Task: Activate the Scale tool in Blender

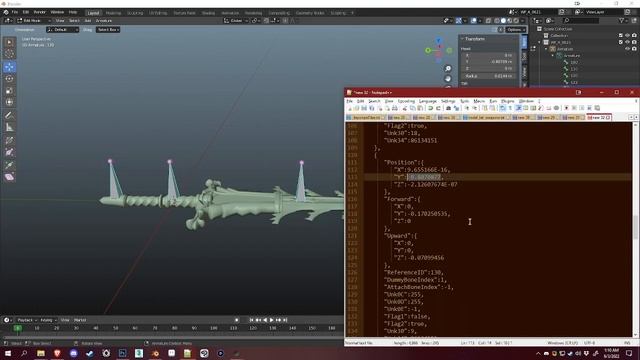Action: pyautogui.click(x=9, y=91)
